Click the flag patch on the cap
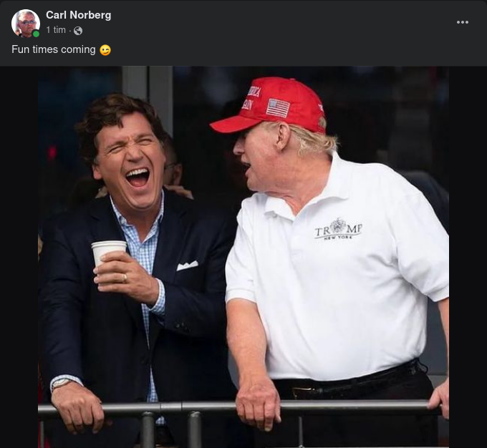 278,107
